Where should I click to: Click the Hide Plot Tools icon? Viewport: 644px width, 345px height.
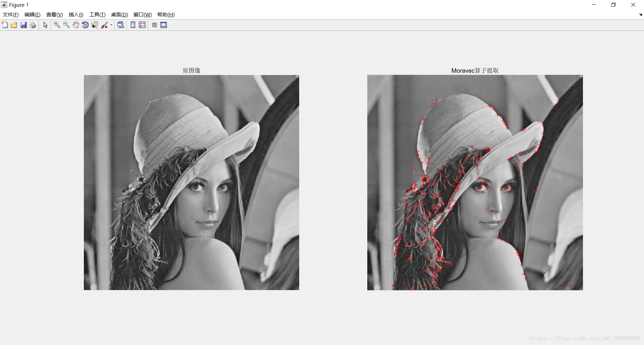point(154,25)
